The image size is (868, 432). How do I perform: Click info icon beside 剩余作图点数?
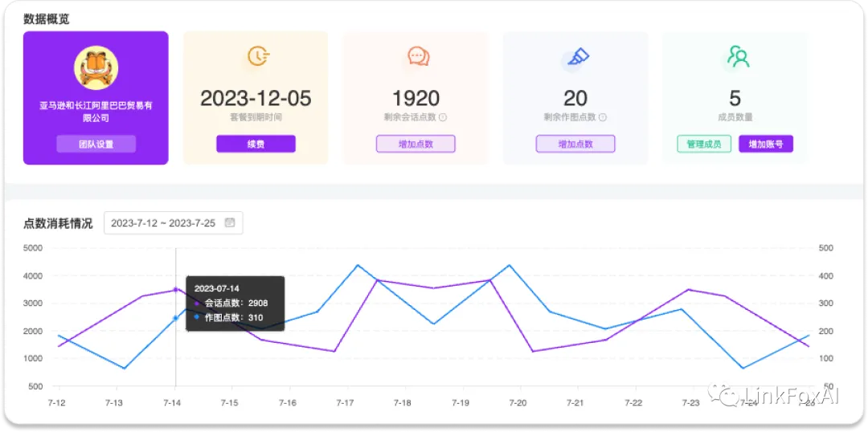pyautogui.click(x=603, y=117)
